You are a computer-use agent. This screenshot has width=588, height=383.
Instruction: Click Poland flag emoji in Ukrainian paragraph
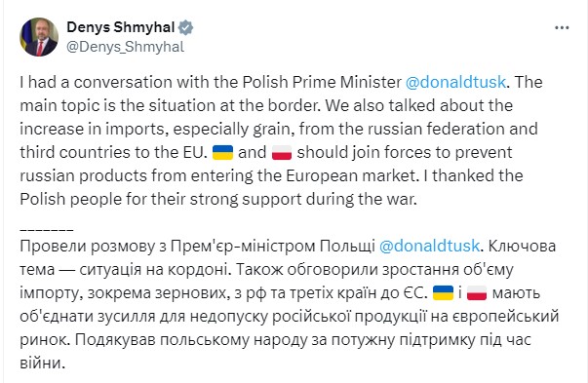[477, 292]
